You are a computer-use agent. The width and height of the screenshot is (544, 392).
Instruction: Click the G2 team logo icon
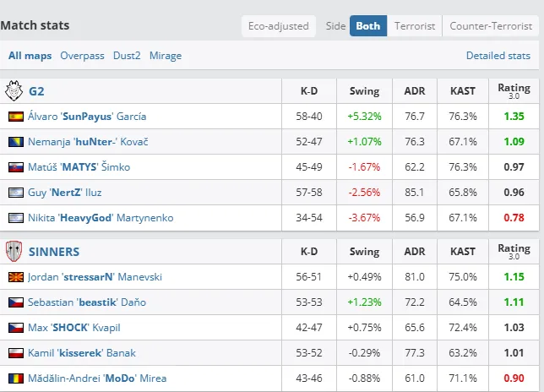tap(14, 90)
